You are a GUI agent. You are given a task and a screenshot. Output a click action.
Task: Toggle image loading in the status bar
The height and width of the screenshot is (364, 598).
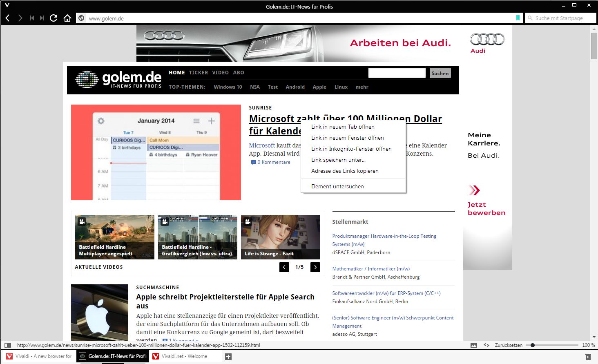474,345
